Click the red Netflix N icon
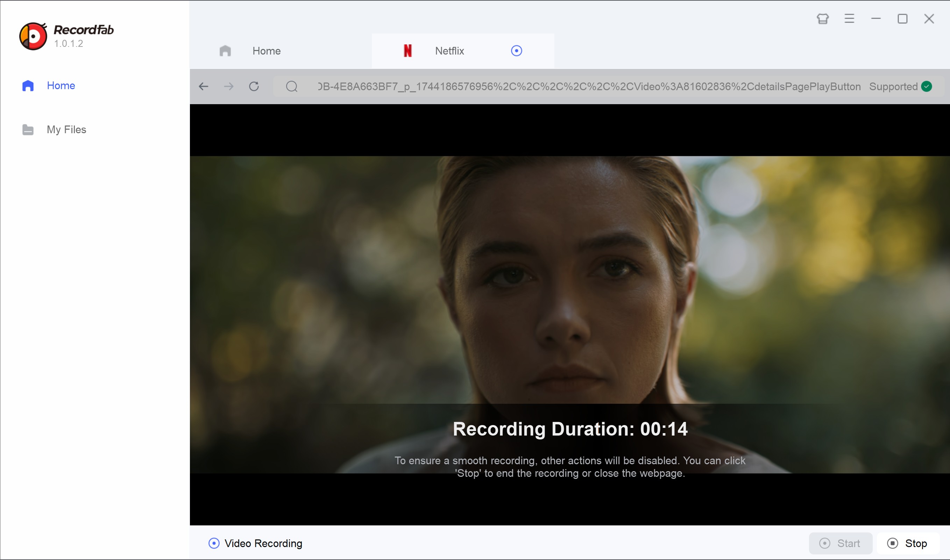The height and width of the screenshot is (560, 950). pyautogui.click(x=408, y=51)
